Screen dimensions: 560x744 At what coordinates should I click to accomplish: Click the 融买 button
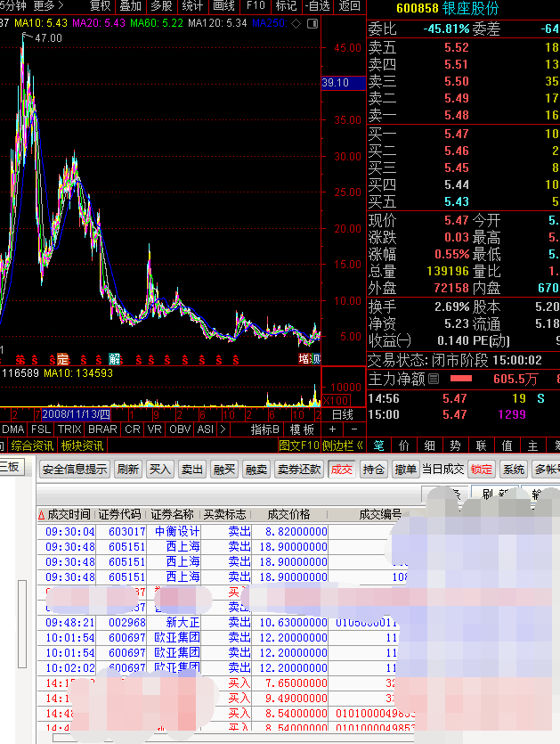click(224, 470)
